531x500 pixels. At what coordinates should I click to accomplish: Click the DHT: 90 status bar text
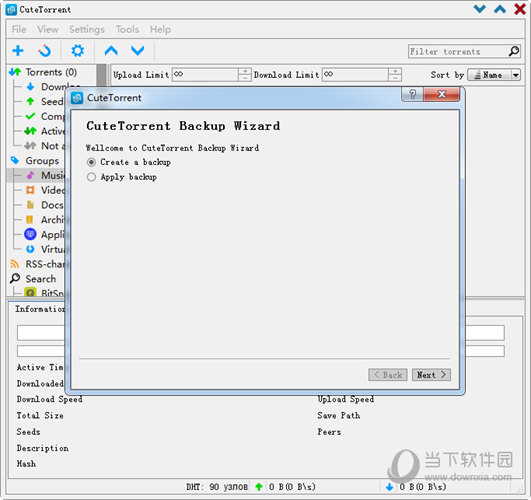(217, 487)
